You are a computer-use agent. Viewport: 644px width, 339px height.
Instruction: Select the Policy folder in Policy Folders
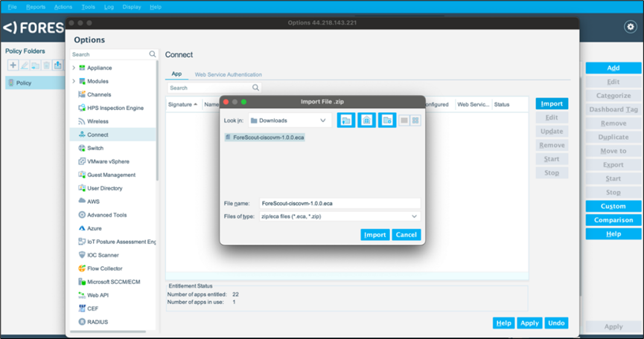pyautogui.click(x=35, y=83)
